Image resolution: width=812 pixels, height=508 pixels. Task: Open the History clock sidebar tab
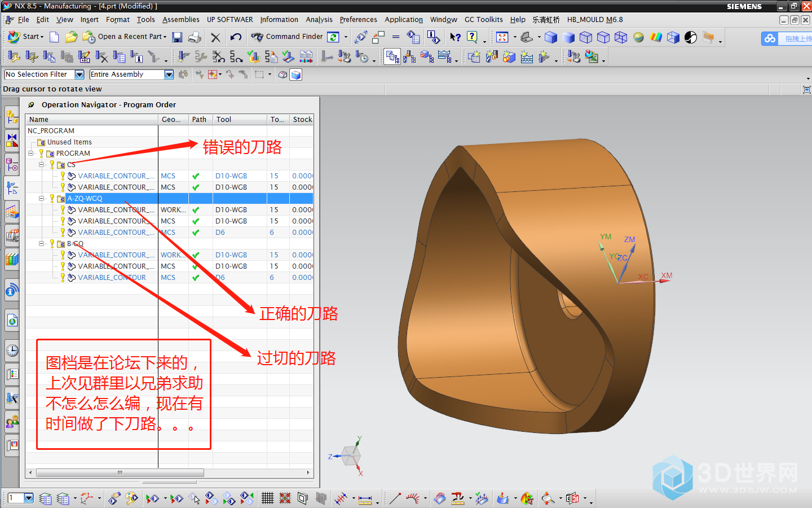point(12,351)
